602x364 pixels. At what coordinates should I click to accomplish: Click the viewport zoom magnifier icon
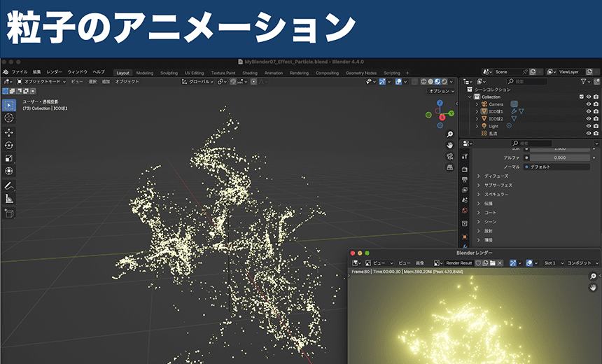tap(449, 133)
